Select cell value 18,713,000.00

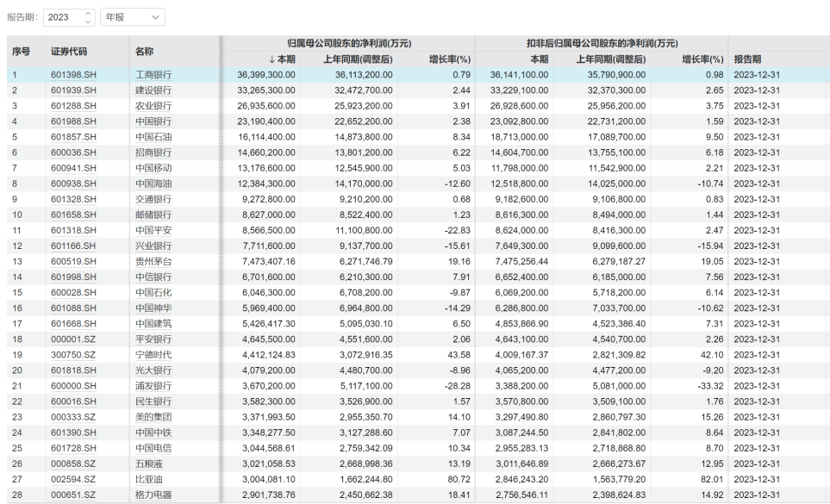click(519, 137)
